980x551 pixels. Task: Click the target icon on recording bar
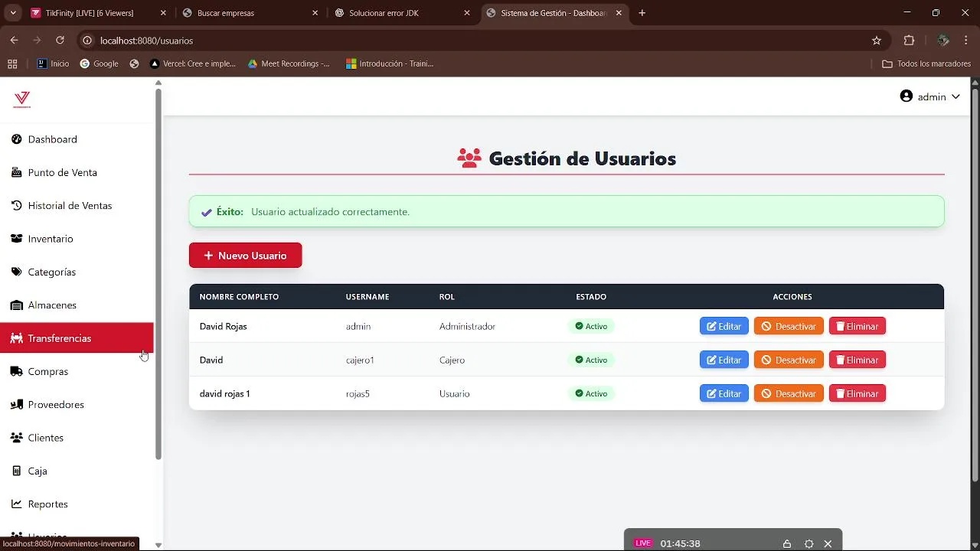pyautogui.click(x=808, y=543)
